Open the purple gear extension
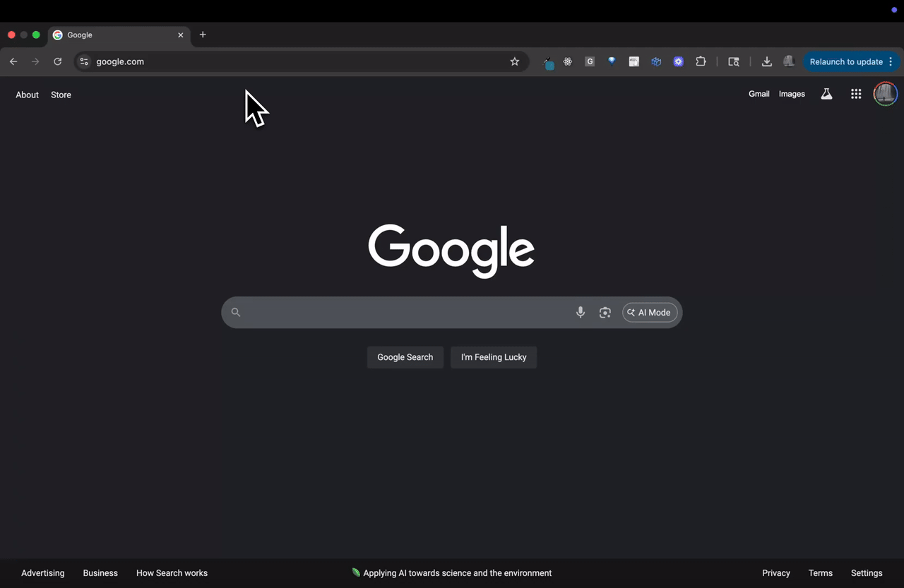904x588 pixels. [x=679, y=61]
